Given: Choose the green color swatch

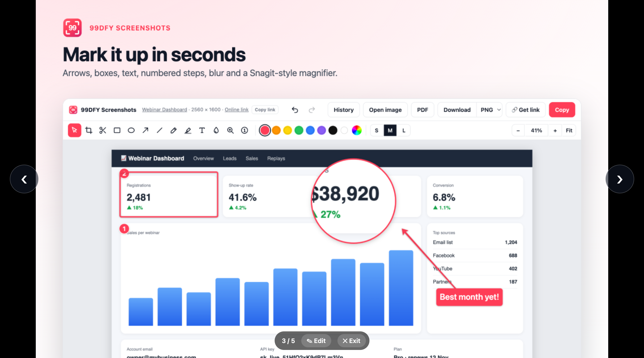Looking at the screenshot, I should [299, 130].
